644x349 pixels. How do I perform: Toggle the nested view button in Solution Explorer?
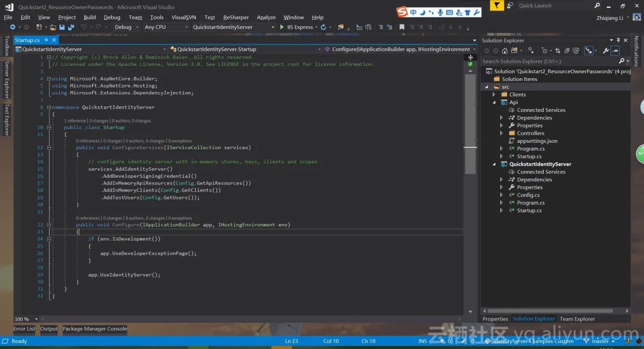(x=589, y=51)
